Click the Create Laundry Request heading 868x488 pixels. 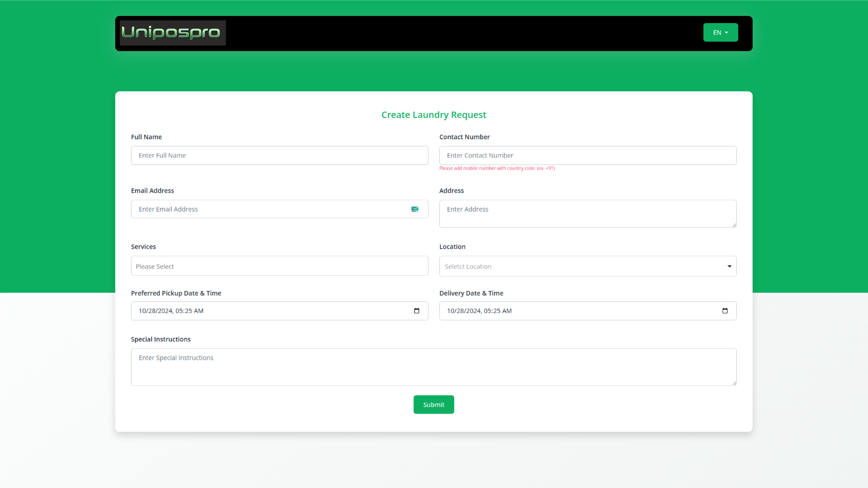pos(434,115)
